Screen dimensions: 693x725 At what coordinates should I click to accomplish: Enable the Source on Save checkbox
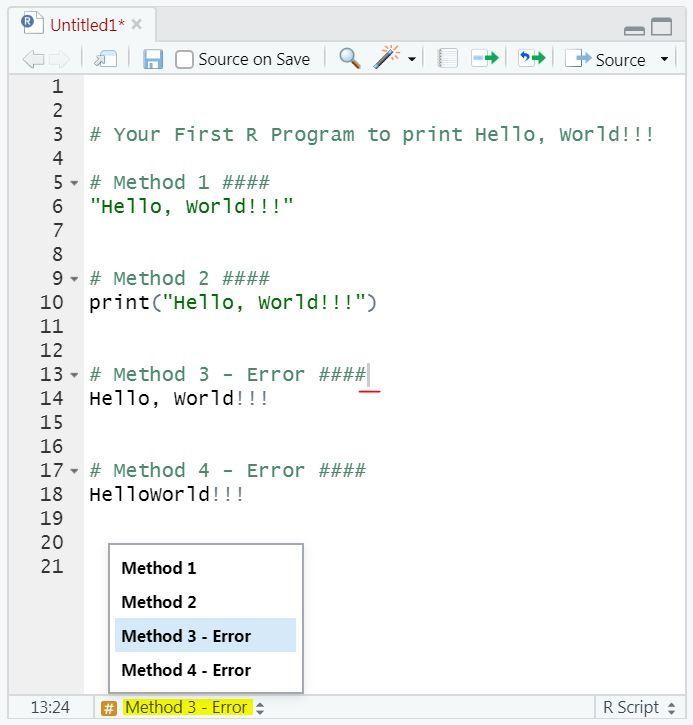point(184,60)
